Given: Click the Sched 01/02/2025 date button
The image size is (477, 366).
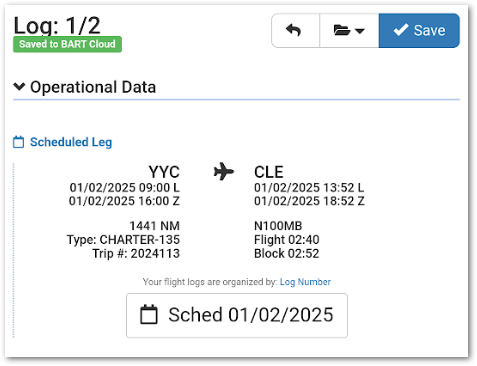Looking at the screenshot, I should tap(237, 315).
